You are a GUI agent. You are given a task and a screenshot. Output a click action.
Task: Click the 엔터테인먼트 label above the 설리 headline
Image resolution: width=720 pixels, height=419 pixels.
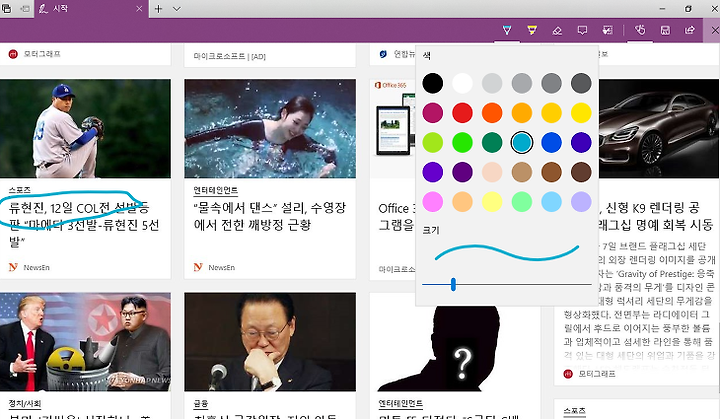tap(215, 190)
